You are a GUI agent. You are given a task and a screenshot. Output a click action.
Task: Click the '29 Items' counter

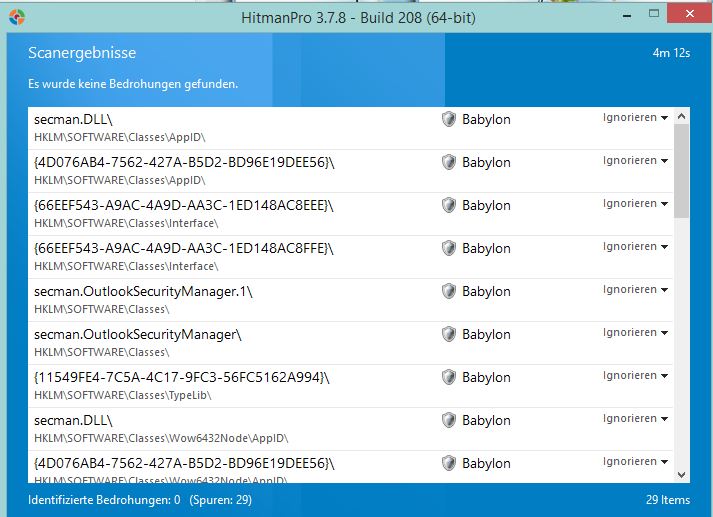[x=668, y=500]
